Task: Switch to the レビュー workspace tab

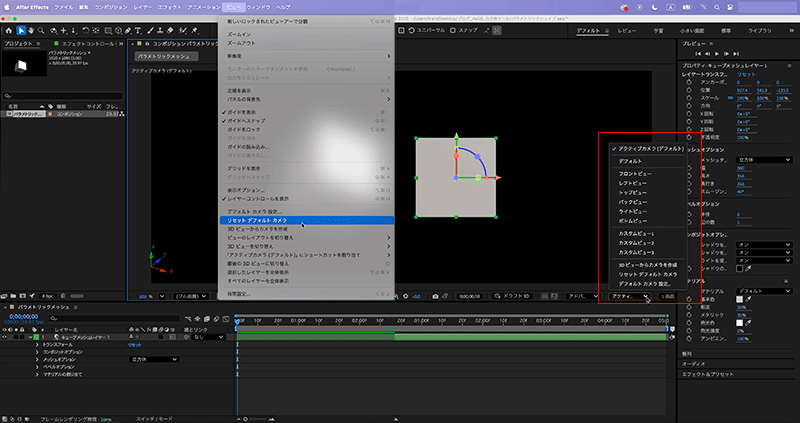Action: click(x=627, y=31)
